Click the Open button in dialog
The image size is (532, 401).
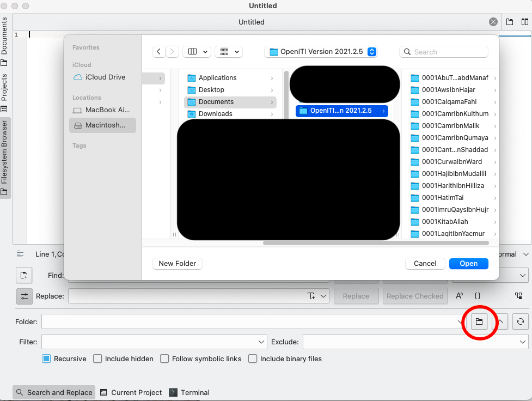468,263
